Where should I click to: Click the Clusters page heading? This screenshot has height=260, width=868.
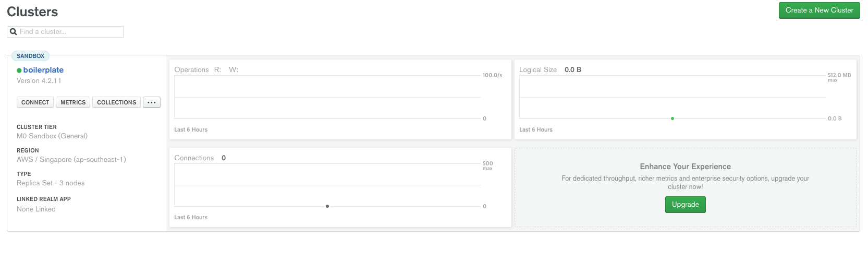point(32,11)
